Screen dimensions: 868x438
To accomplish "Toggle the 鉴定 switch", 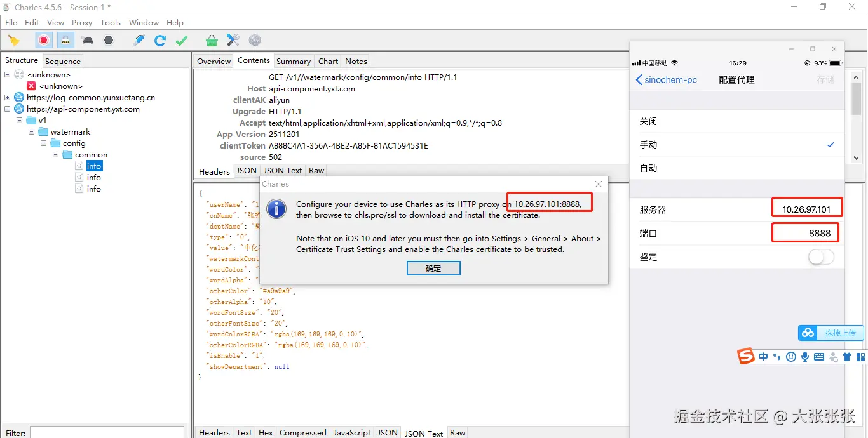I will pos(820,257).
